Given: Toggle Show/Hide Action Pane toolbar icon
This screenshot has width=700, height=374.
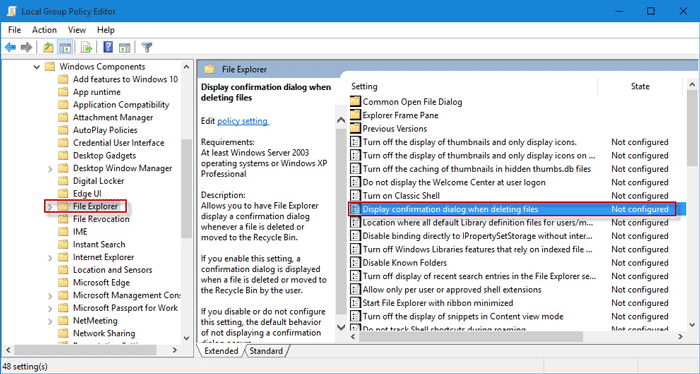Looking at the screenshot, I should [125, 47].
